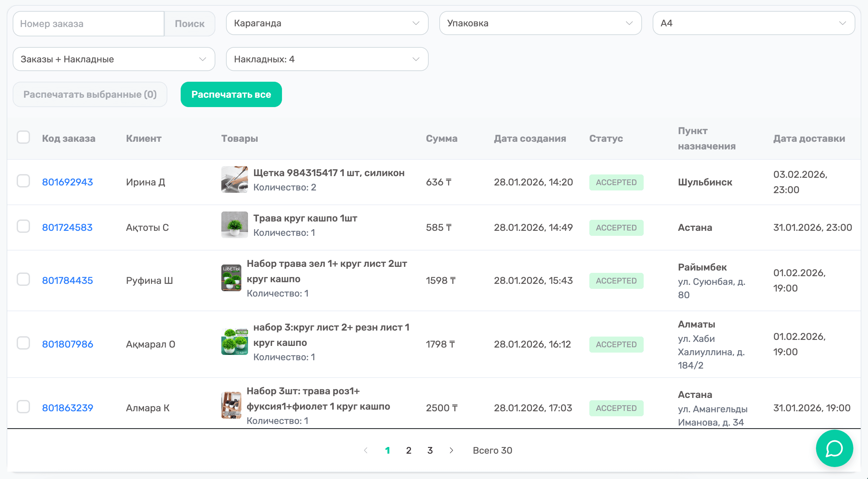Open the Упаковка status dropdown
The width and height of the screenshot is (868, 479).
coord(540,23)
